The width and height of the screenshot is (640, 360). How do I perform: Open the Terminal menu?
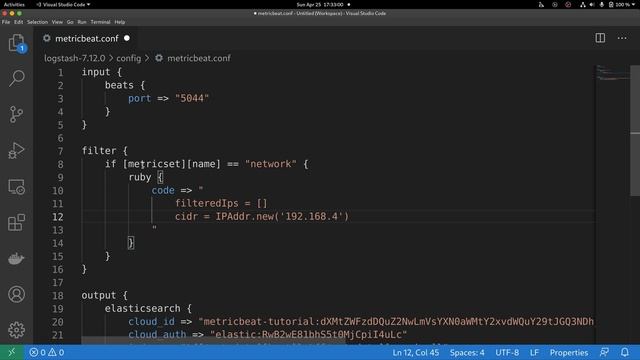click(100, 22)
